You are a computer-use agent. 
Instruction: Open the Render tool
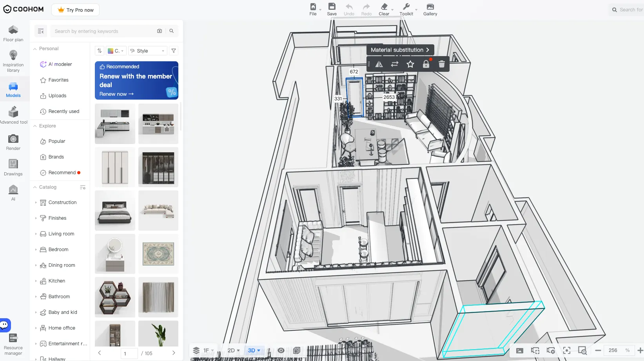point(13,142)
